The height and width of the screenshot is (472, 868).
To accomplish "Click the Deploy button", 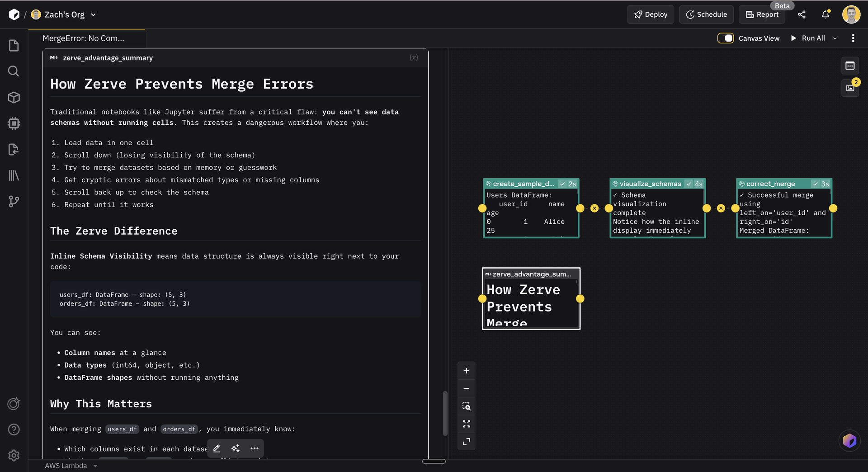I will point(650,14).
